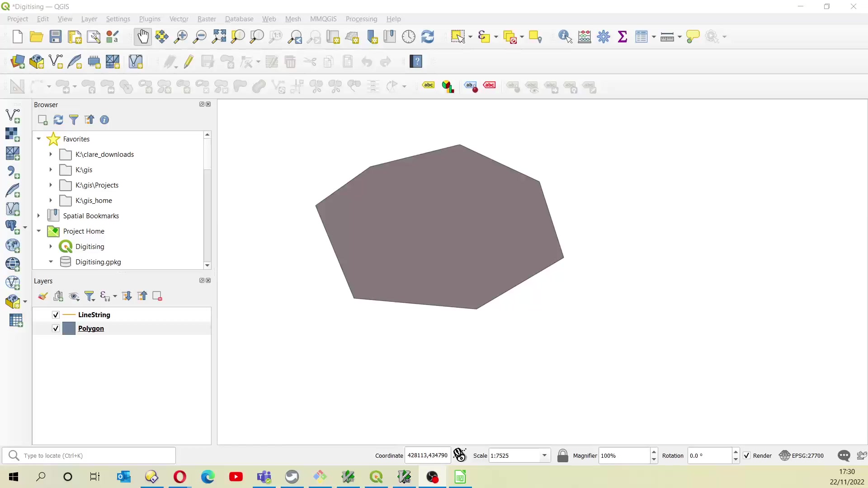Expand the K:\gis folder in Browser
The width and height of the screenshot is (868, 488).
[x=50, y=169]
